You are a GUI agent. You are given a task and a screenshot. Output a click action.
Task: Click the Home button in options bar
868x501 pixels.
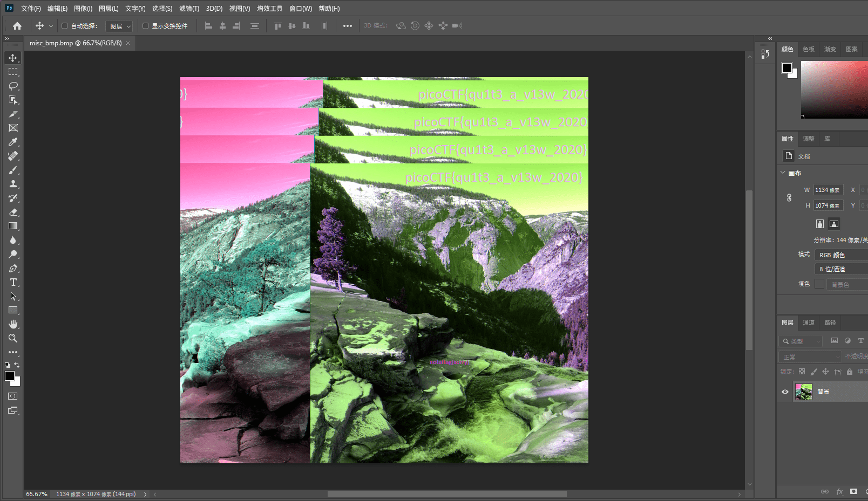pyautogui.click(x=17, y=26)
